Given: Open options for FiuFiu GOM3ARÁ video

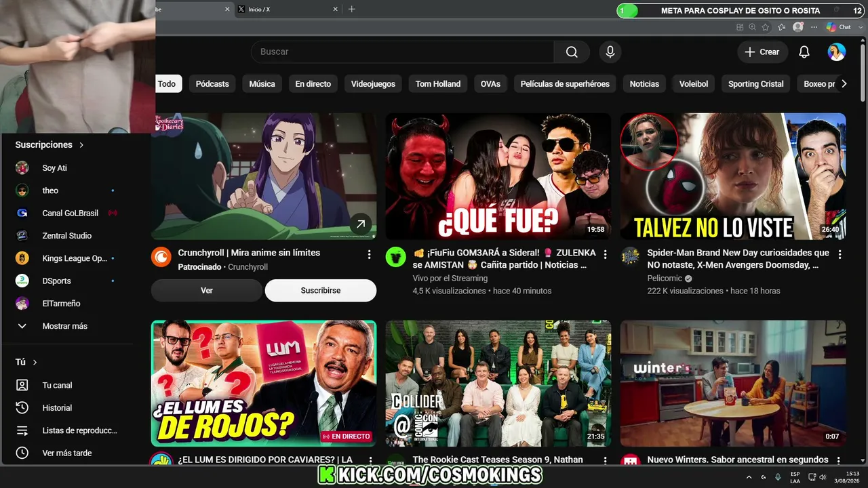Looking at the screenshot, I should [x=606, y=254].
